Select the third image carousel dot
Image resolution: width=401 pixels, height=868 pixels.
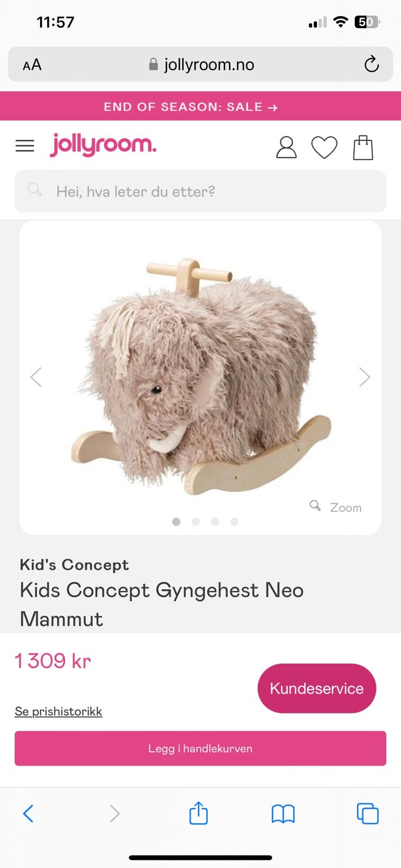(215, 521)
